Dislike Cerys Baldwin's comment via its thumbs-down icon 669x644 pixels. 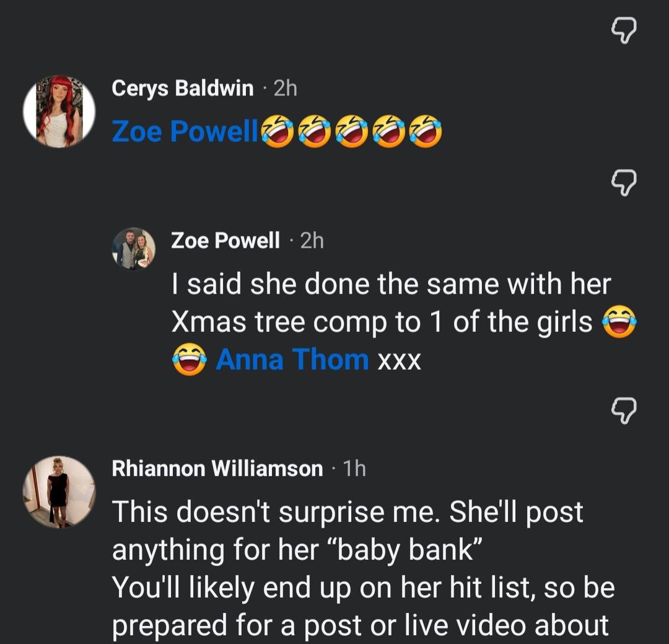coord(624,183)
